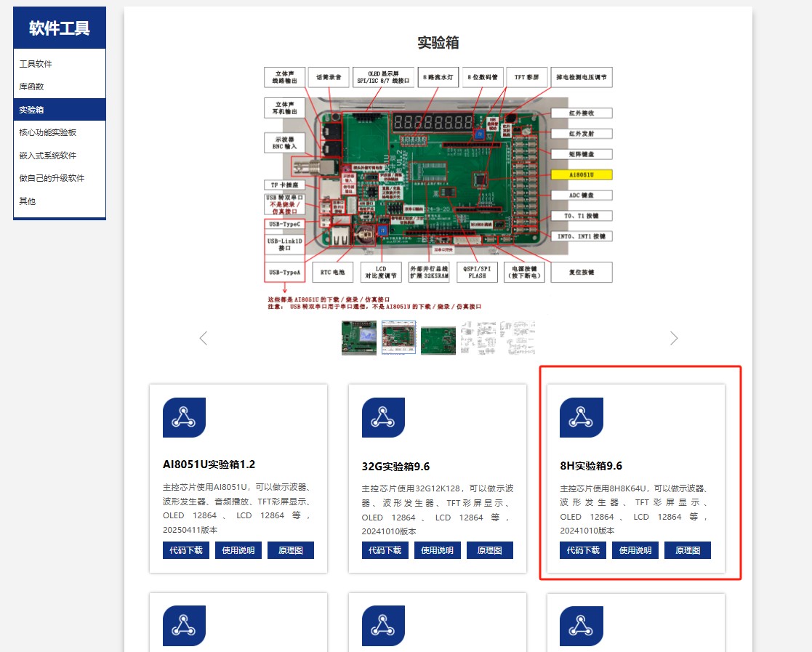
Task: Open 使用说明 for 32G实验箱9.6
Action: (x=437, y=550)
